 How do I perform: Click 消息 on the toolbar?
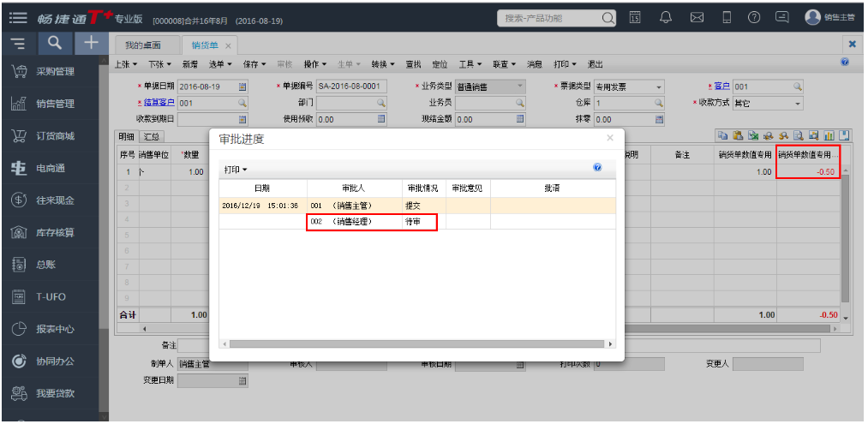[x=534, y=64]
